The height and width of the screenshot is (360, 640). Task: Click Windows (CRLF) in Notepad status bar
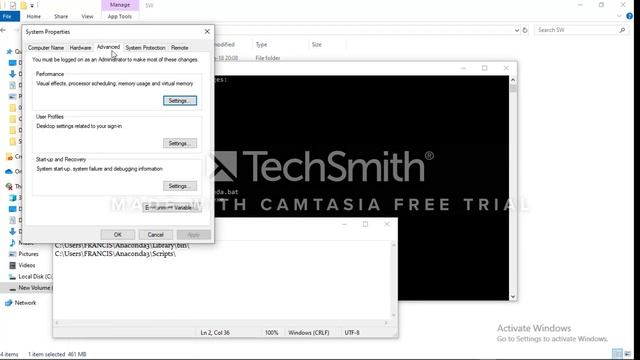[x=309, y=333]
